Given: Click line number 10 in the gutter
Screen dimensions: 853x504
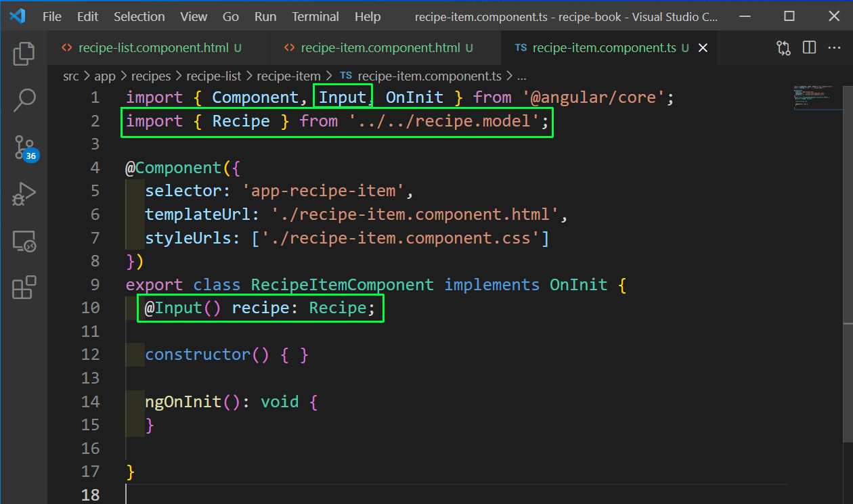Looking at the screenshot, I should coord(90,308).
